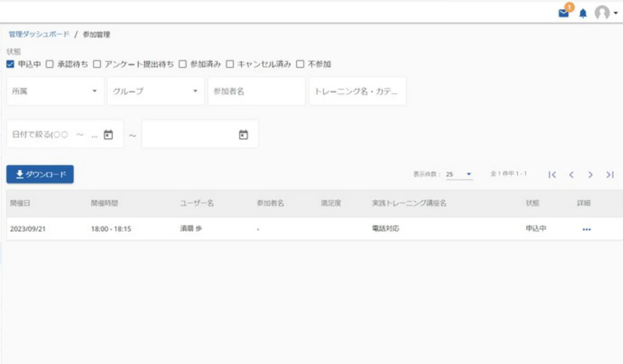Click the ユーザー名 column header
Image resolution: width=623 pixels, height=364 pixels.
click(197, 203)
